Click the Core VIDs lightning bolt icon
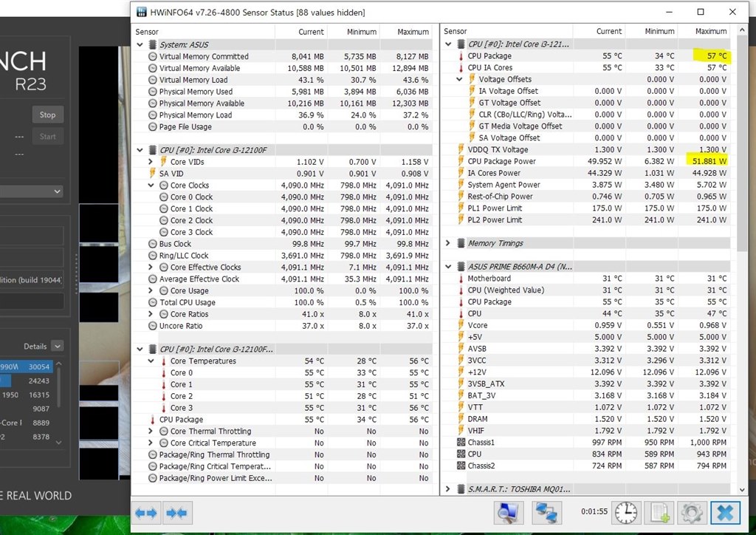The height and width of the screenshot is (535, 756). (x=163, y=162)
